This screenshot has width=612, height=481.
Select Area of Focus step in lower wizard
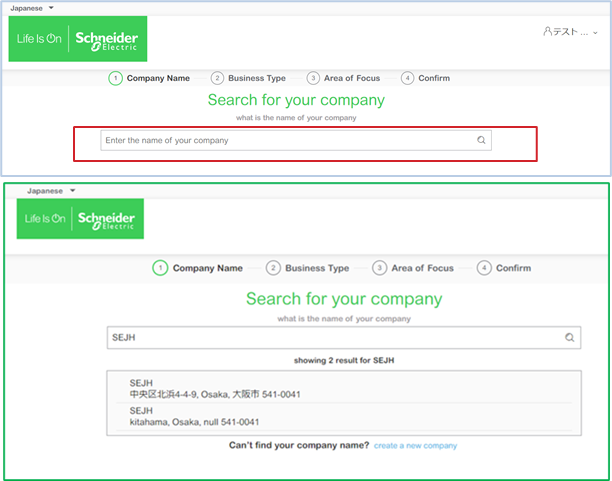pyautogui.click(x=413, y=268)
